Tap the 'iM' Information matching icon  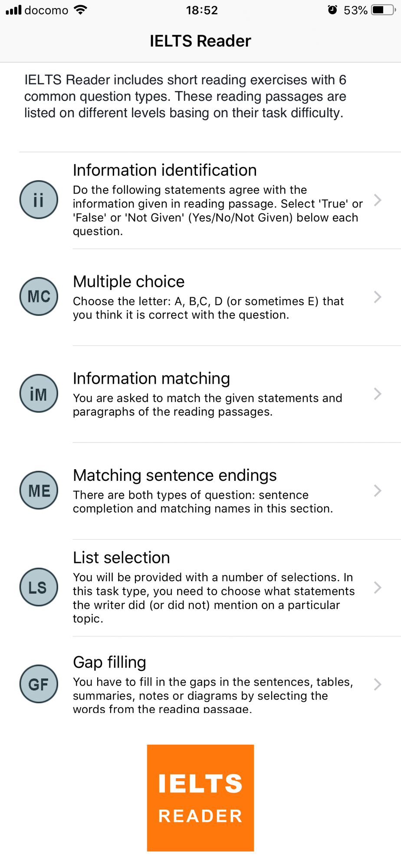pyautogui.click(x=39, y=394)
